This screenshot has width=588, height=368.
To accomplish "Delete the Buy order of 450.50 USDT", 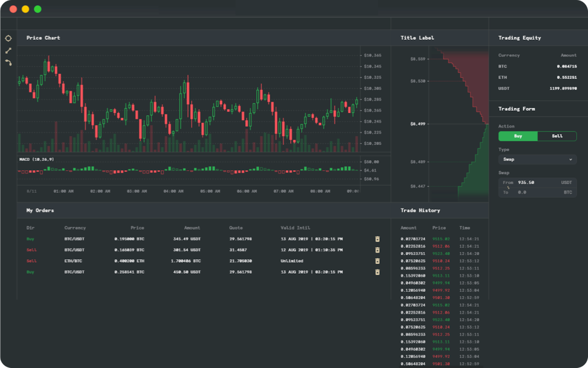I will pos(377,272).
